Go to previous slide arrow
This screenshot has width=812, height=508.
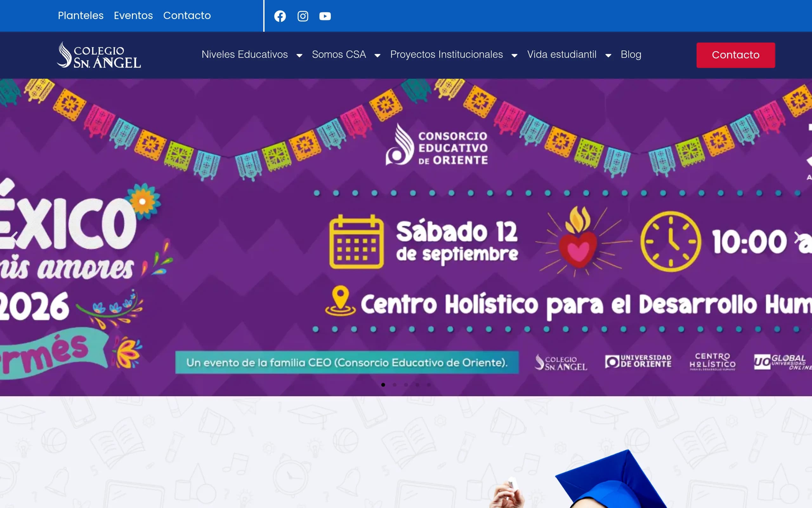pos(14,237)
